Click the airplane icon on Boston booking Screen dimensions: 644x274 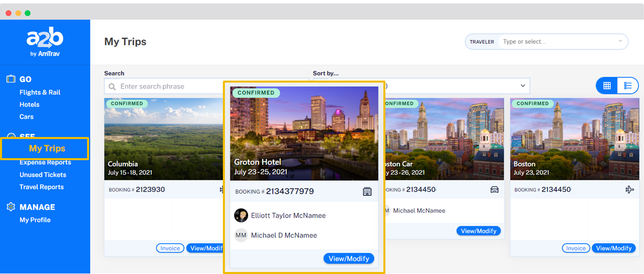pos(629,190)
